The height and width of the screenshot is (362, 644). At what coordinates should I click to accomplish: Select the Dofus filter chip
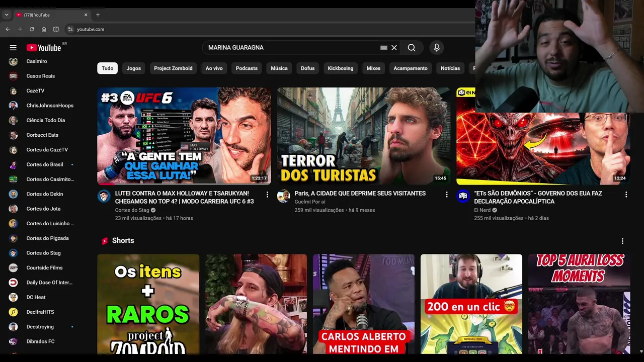[x=308, y=68]
